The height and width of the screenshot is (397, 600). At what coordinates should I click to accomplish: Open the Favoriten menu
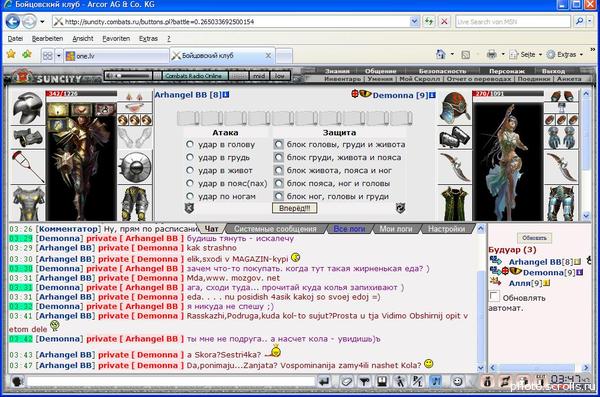116,39
